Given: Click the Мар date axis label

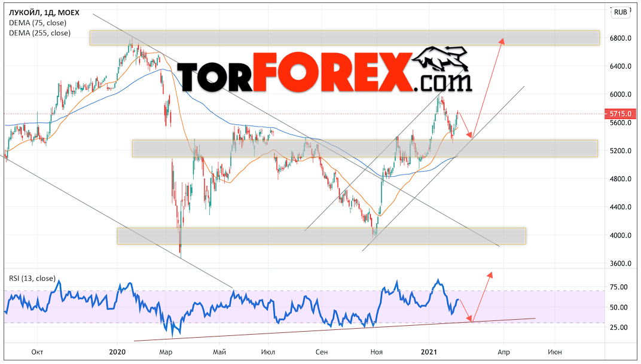Looking at the screenshot, I should [165, 351].
